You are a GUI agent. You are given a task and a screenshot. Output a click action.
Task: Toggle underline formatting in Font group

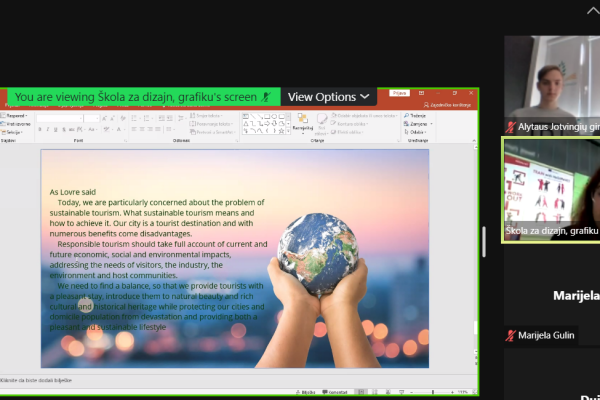[x=56, y=129]
